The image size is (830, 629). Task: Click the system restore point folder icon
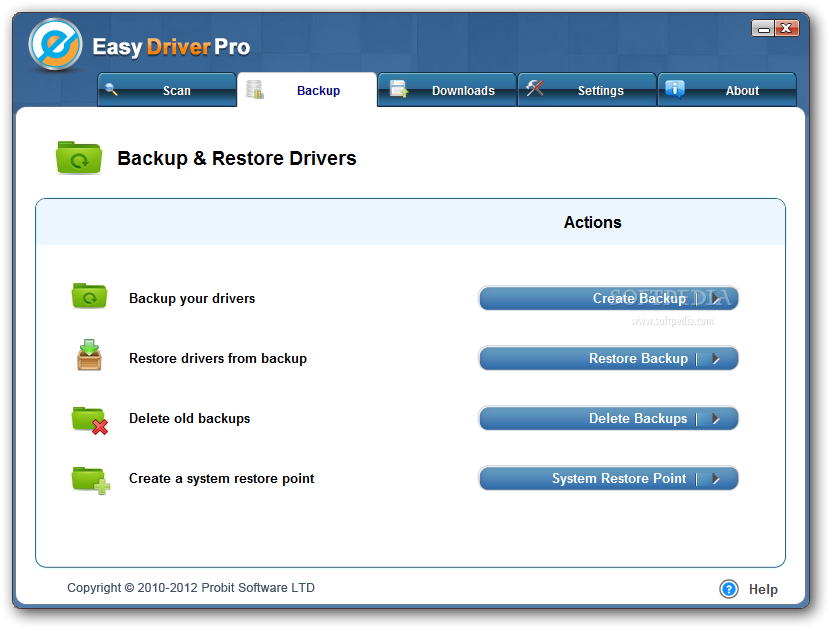pos(91,480)
